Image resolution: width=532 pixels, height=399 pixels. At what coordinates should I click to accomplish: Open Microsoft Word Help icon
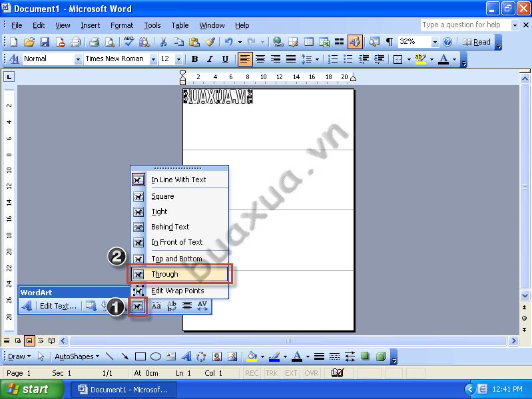coord(447,42)
